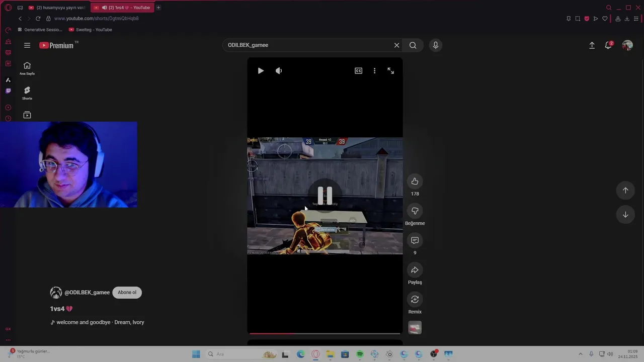This screenshot has width=644, height=362.
Task: View site security lock info
Action: pyautogui.click(x=48, y=19)
